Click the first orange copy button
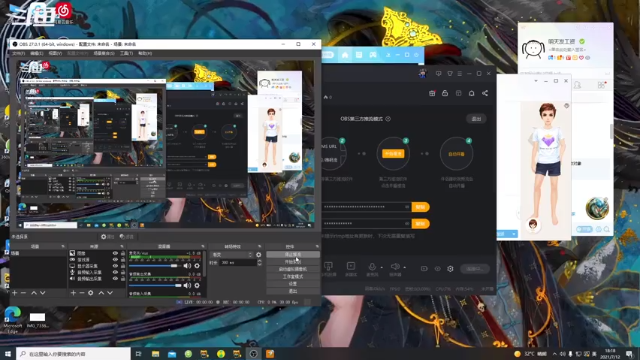The width and height of the screenshot is (640, 360). tap(420, 207)
